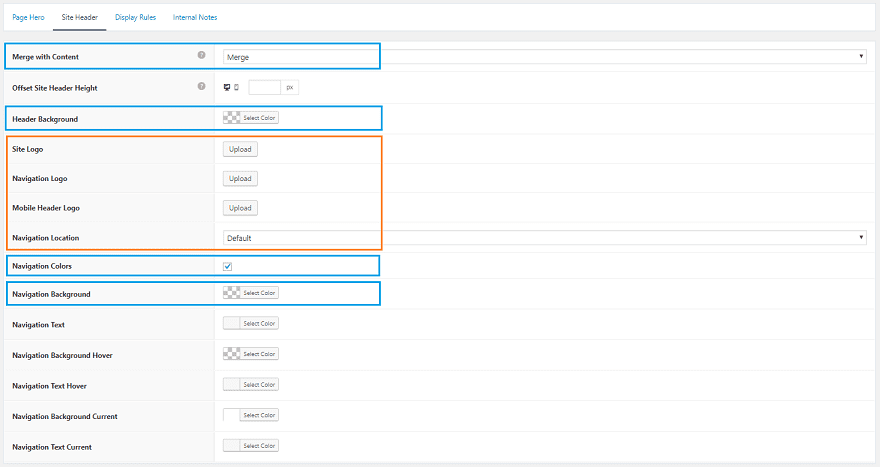This screenshot has width=880, height=467.
Task: Click the header offset px input field
Action: click(264, 87)
